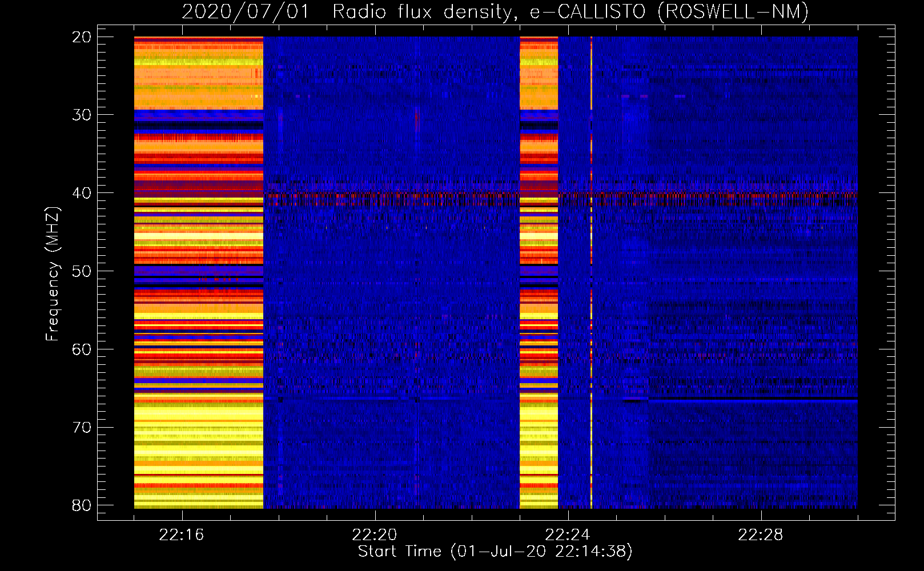924x571 pixels.
Task: Click the 'Frequency (MHZ)' axis label
Action: tap(53, 274)
